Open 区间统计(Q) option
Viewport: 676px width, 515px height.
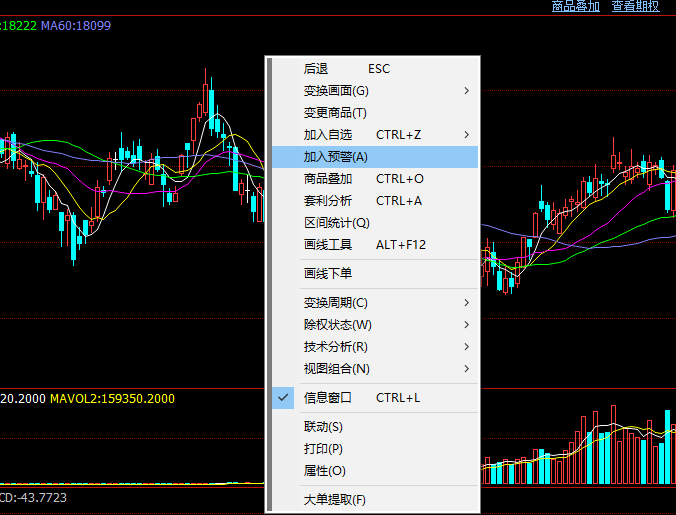(336, 223)
